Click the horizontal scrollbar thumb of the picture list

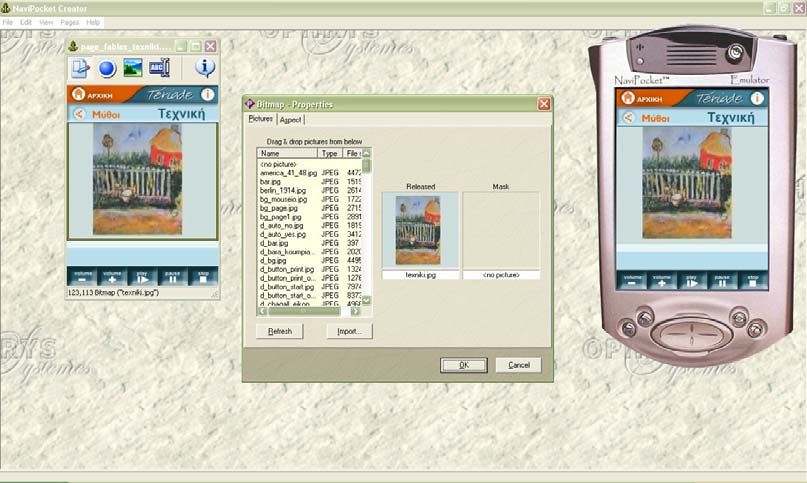click(x=304, y=311)
